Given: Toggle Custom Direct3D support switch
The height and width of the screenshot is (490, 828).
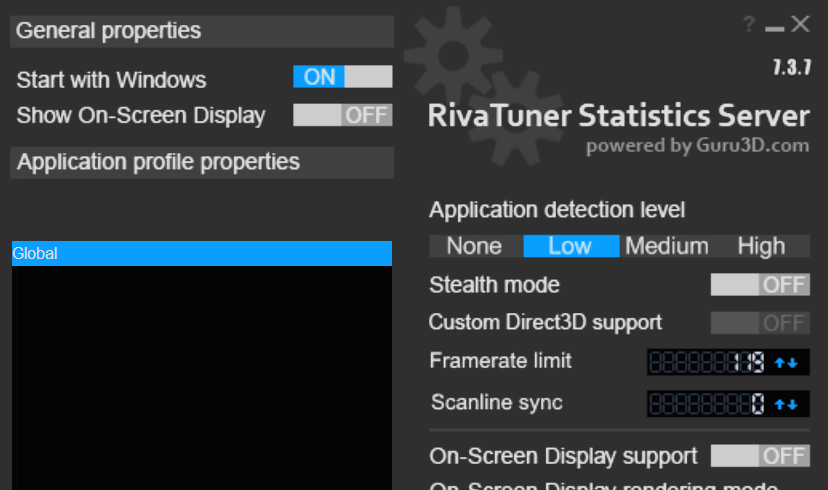Looking at the screenshot, I should click(x=760, y=323).
